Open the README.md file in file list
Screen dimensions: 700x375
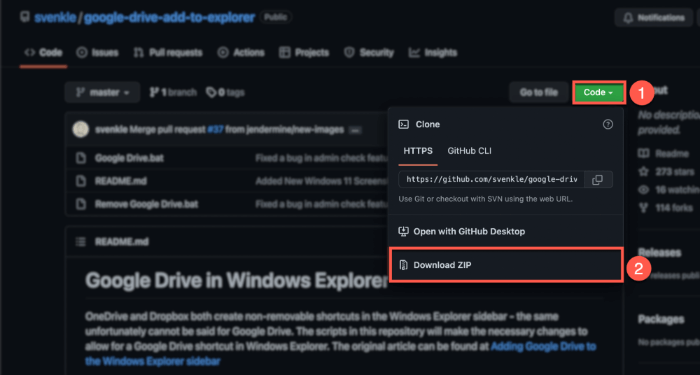click(x=121, y=181)
